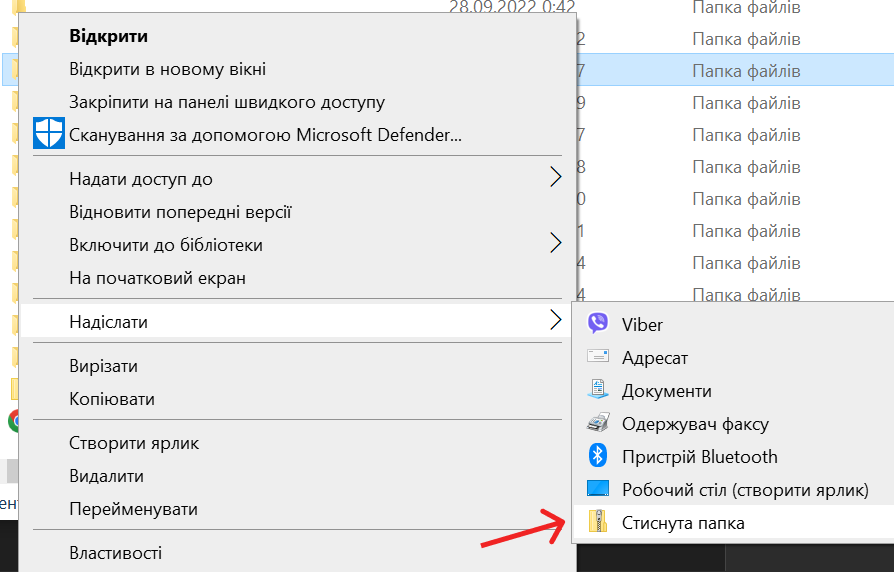Select the highlighted Папка файлів row
Image resolution: width=894 pixels, height=572 pixels.
tap(745, 71)
